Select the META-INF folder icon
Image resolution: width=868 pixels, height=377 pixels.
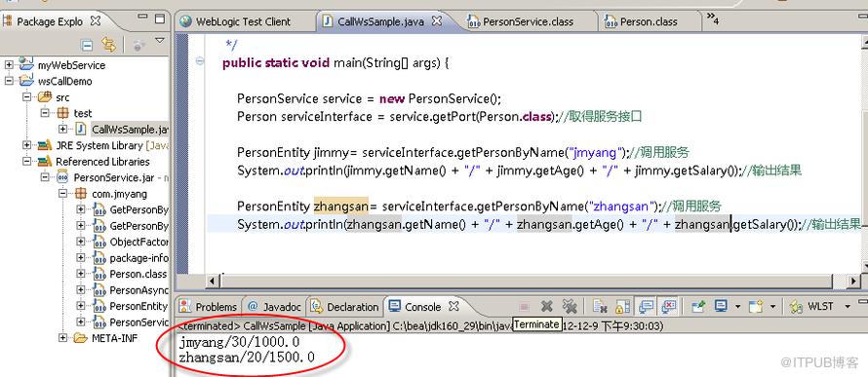80,337
